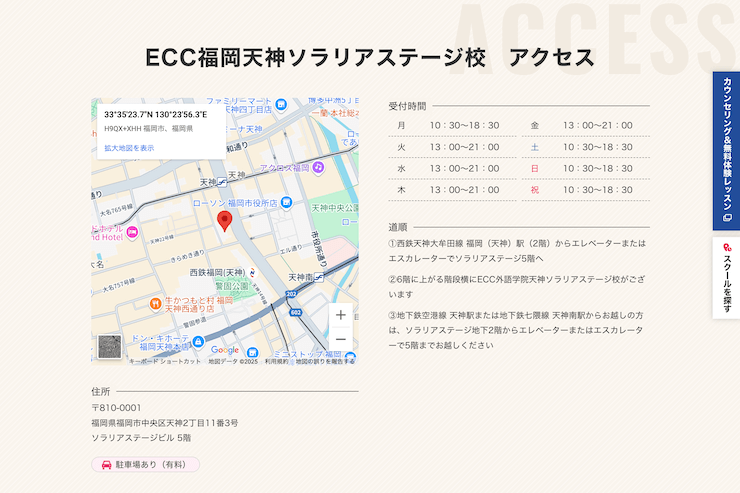Click ファミリーマート store icon on map
This screenshot has width=740, height=493.
tap(281, 104)
